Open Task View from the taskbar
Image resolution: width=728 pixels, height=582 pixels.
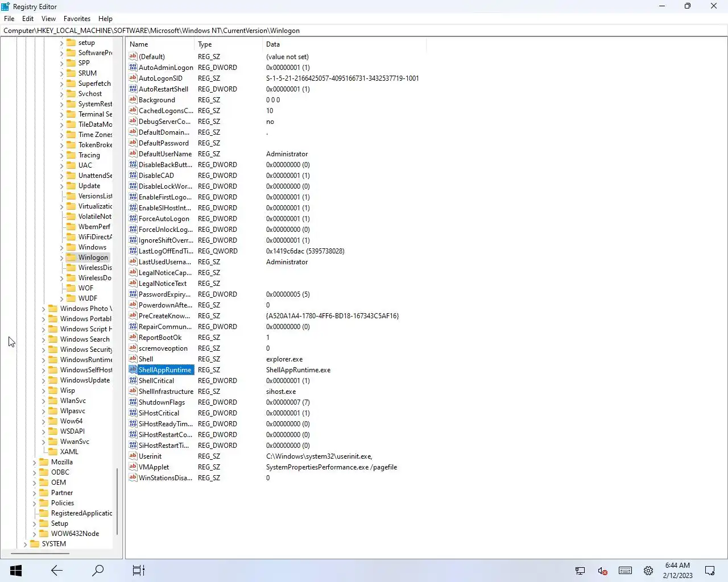click(x=139, y=571)
